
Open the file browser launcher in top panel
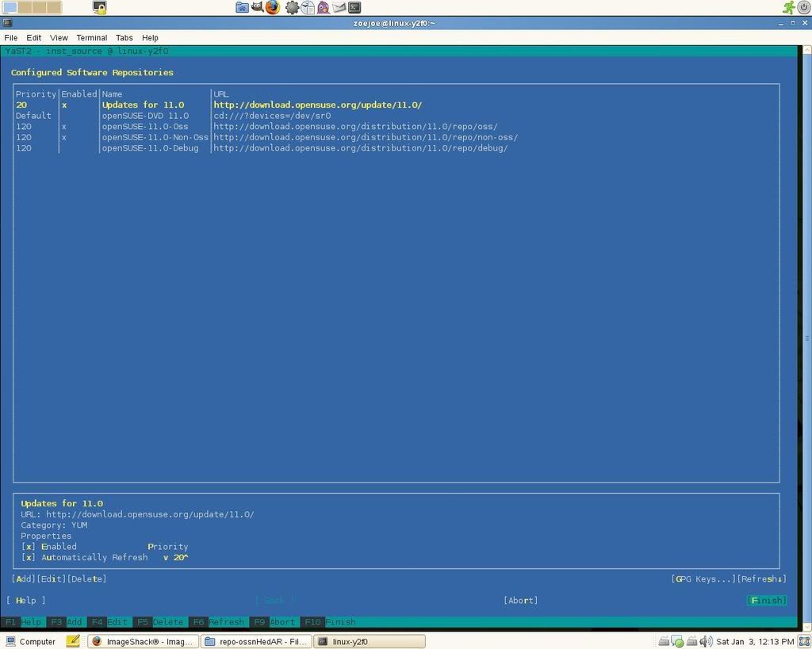242,7
